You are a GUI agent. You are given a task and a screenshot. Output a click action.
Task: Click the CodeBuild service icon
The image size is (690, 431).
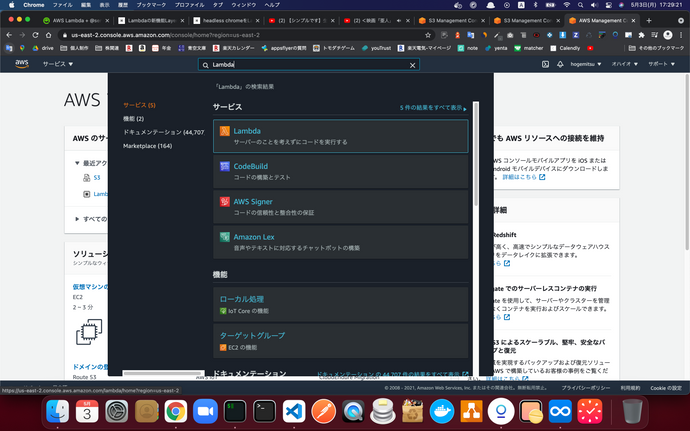(224, 166)
